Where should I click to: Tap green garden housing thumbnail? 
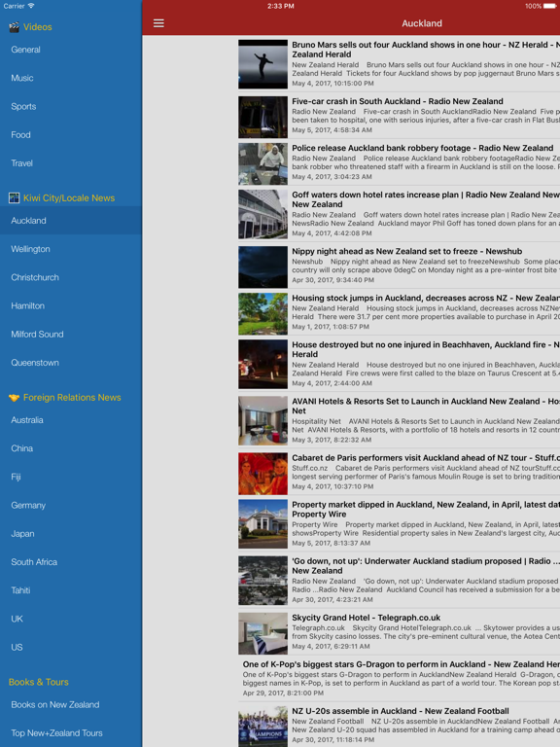pyautogui.click(x=262, y=314)
